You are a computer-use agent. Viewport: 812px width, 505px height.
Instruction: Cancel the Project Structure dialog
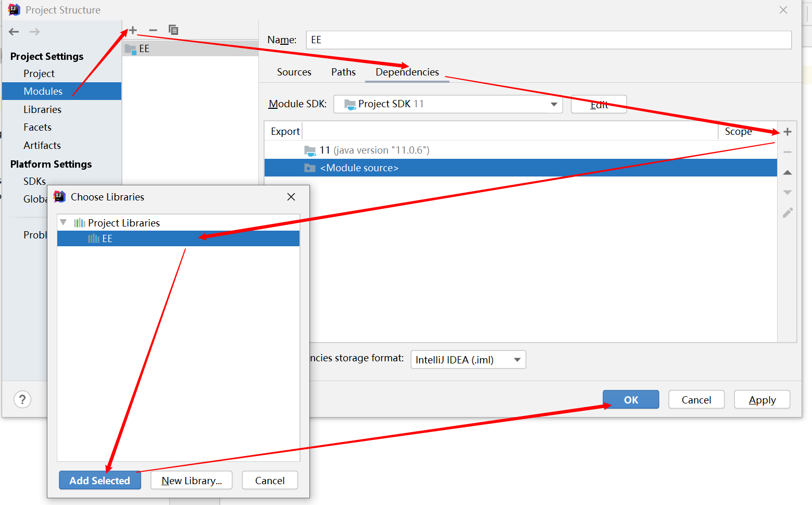click(696, 400)
